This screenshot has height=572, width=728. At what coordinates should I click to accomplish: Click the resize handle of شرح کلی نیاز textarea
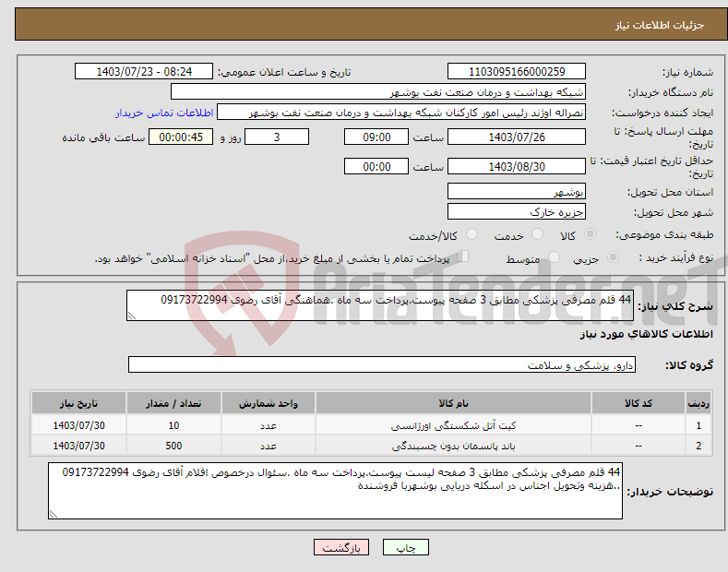132,316
